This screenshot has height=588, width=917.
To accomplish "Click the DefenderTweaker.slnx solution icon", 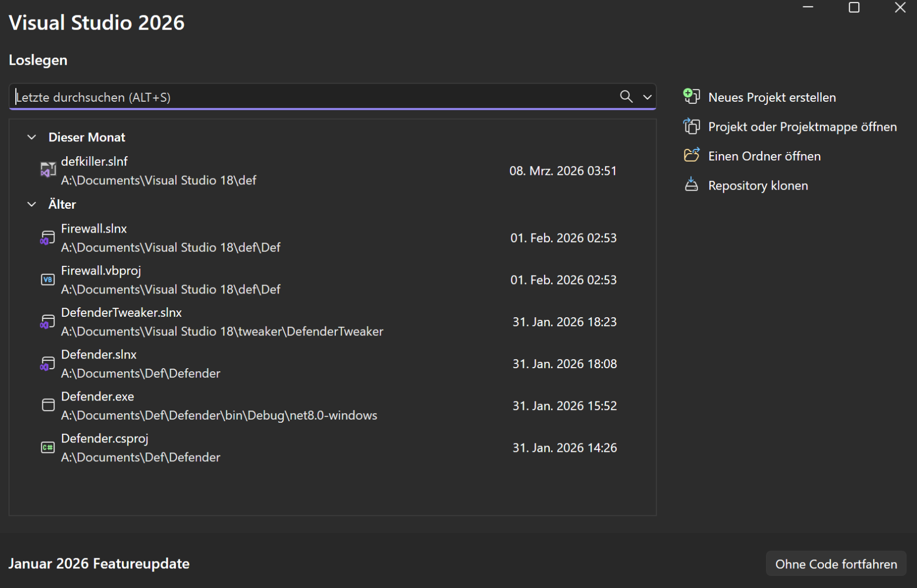I will click(48, 322).
